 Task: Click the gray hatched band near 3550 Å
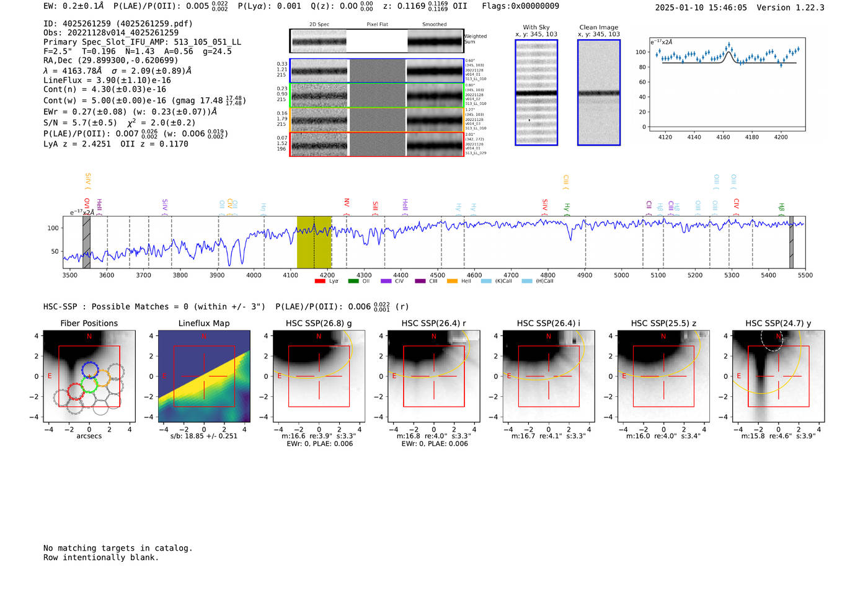pyautogui.click(x=87, y=242)
